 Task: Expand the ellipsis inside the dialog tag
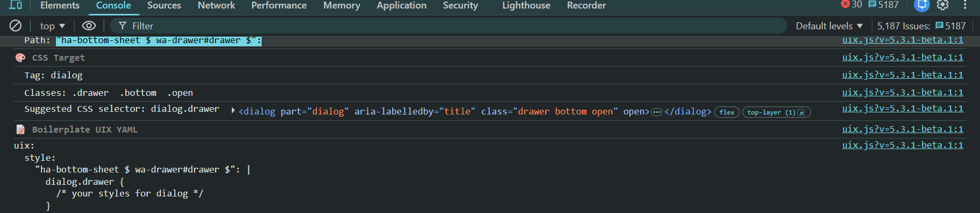click(x=657, y=112)
